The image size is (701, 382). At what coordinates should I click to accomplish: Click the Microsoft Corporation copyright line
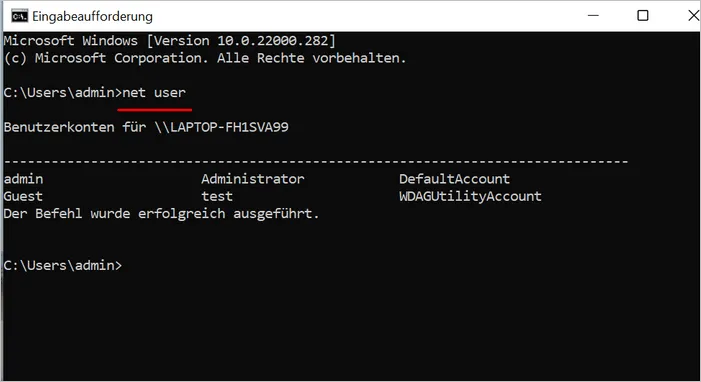coord(205,58)
